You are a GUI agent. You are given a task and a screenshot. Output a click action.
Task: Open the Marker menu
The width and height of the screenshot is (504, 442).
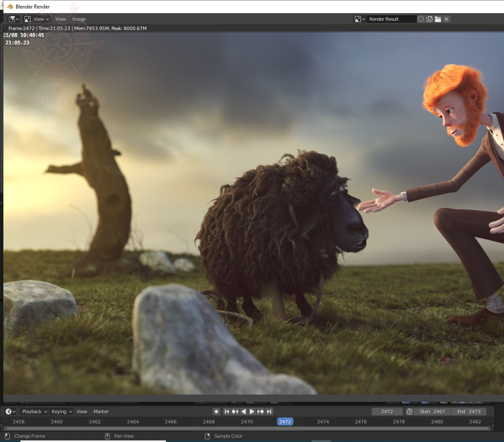point(101,412)
